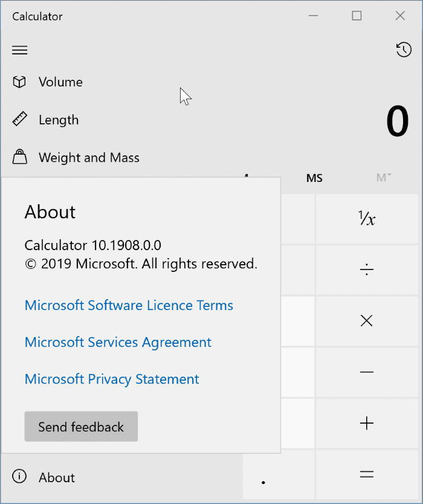Screen dimensions: 423x504
Task: Click the reciprocal 1/x key
Action: click(366, 219)
